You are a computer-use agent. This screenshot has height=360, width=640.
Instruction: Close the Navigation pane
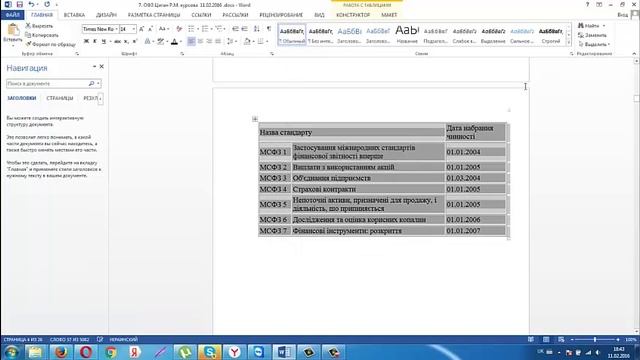tap(102, 67)
